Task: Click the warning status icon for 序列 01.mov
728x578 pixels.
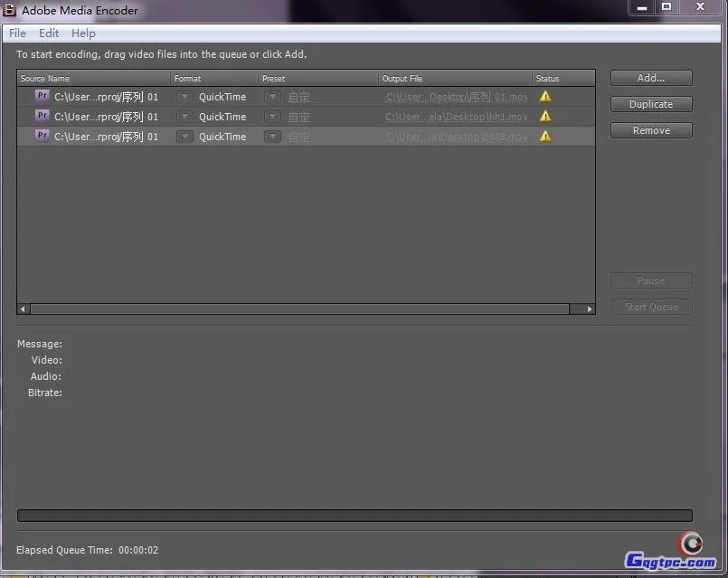Action: [x=545, y=96]
